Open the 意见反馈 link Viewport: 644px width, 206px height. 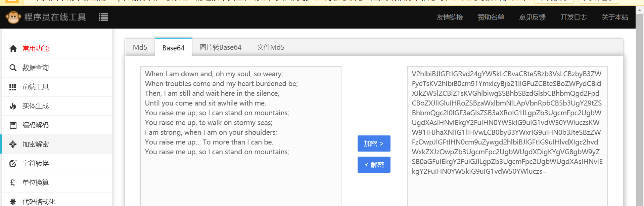532,17
